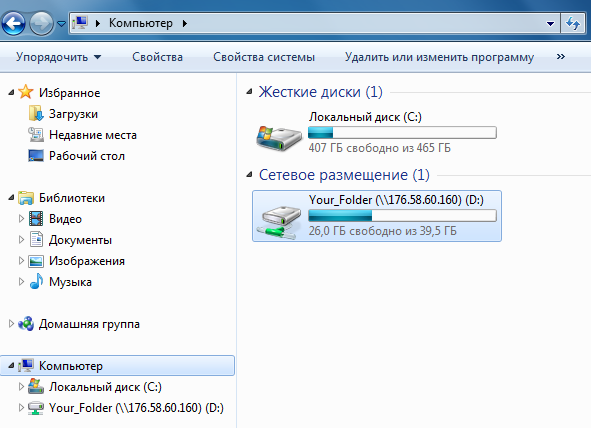
Task: Show more toolbar commands via chevron
Action: (x=561, y=57)
